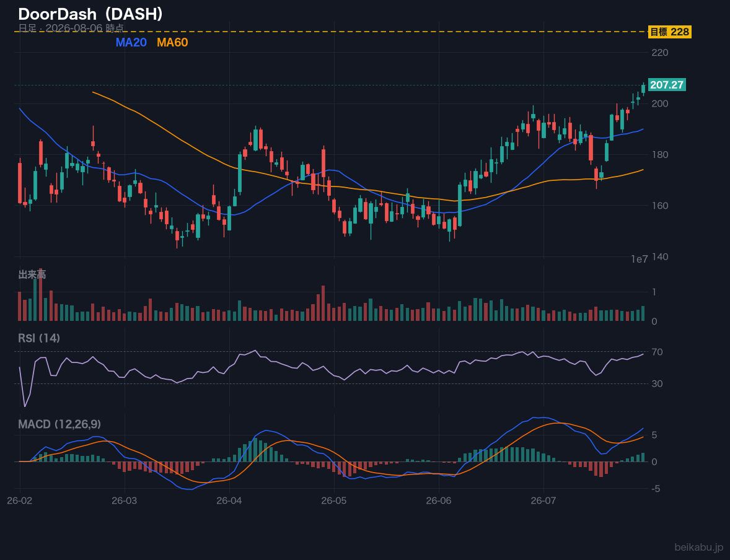Click the 26-04 date axis label
730x560 pixels.
[x=229, y=501]
